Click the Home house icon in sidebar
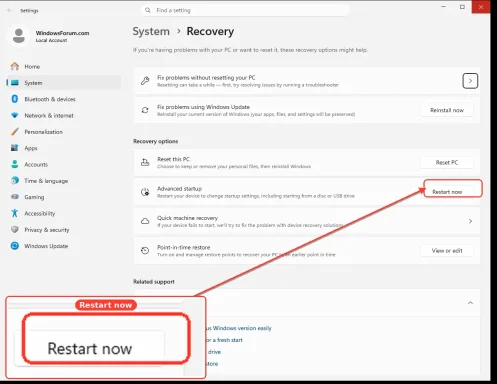The image size is (497, 384). pos(15,66)
